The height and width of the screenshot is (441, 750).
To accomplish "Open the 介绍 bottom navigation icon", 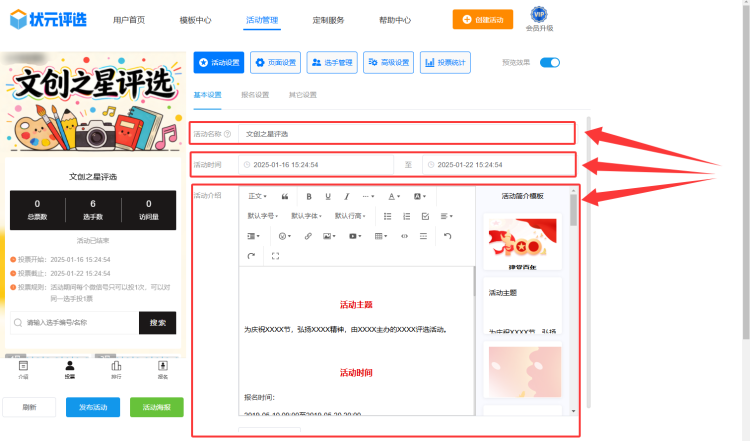I will click(x=23, y=370).
